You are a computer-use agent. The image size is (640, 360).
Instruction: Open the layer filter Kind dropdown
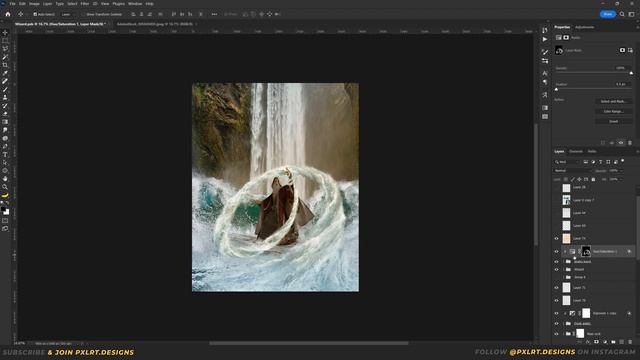pos(567,162)
